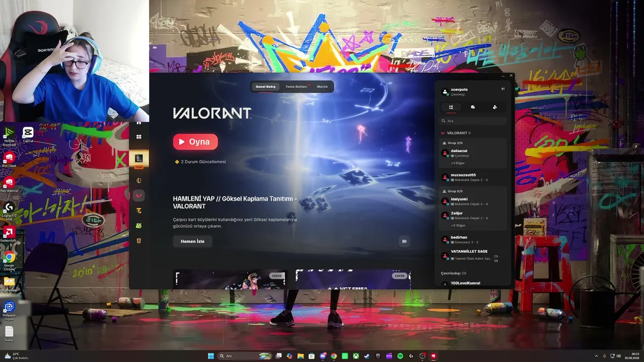Collapse the VALORANT friends group
Viewport: 644px width, 362px height.
tap(456, 133)
